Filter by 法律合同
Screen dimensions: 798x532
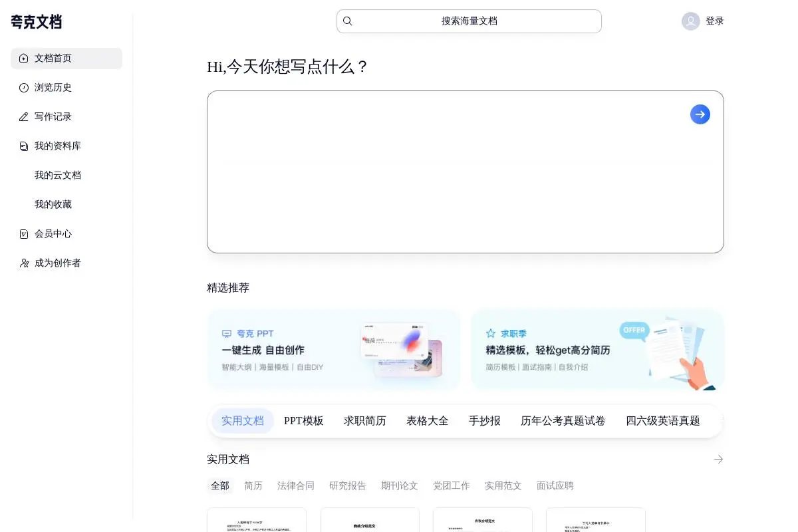[296, 486]
